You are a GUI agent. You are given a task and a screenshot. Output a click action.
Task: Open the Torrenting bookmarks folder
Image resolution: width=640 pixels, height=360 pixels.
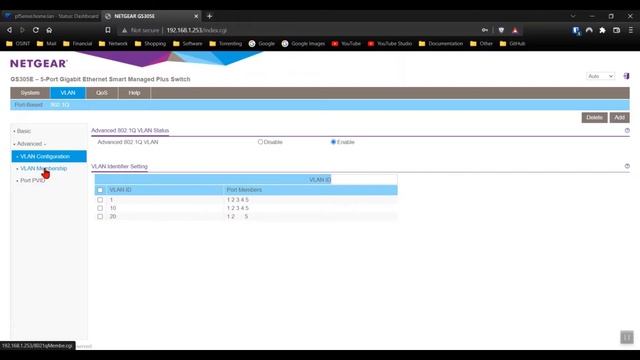pos(226,44)
